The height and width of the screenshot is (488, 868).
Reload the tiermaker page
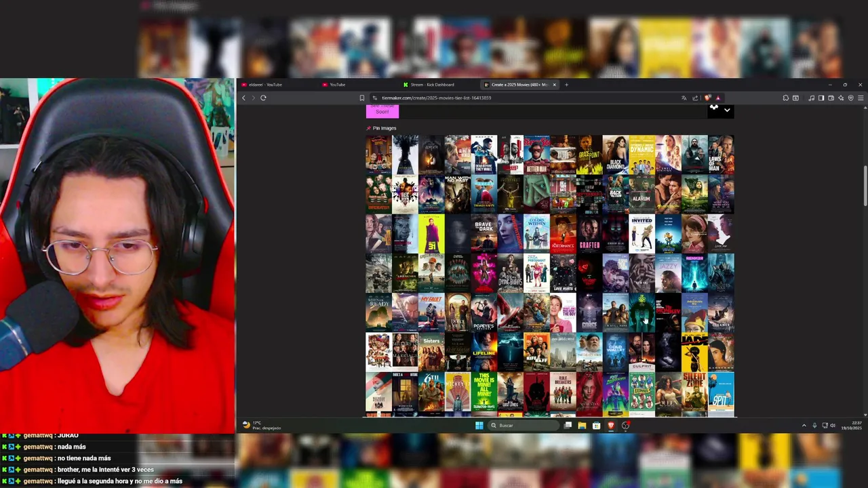[x=263, y=98]
